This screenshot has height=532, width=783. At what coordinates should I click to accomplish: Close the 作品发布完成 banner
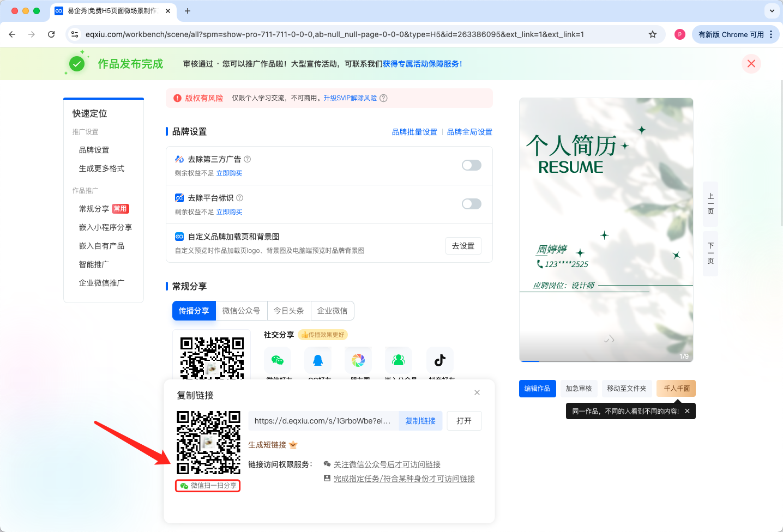tap(751, 64)
